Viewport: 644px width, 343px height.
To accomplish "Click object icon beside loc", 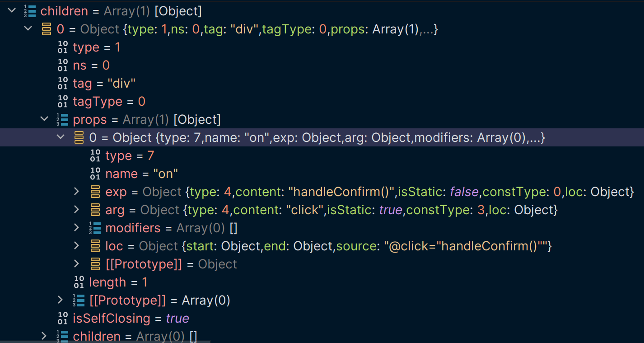I will 95,246.
